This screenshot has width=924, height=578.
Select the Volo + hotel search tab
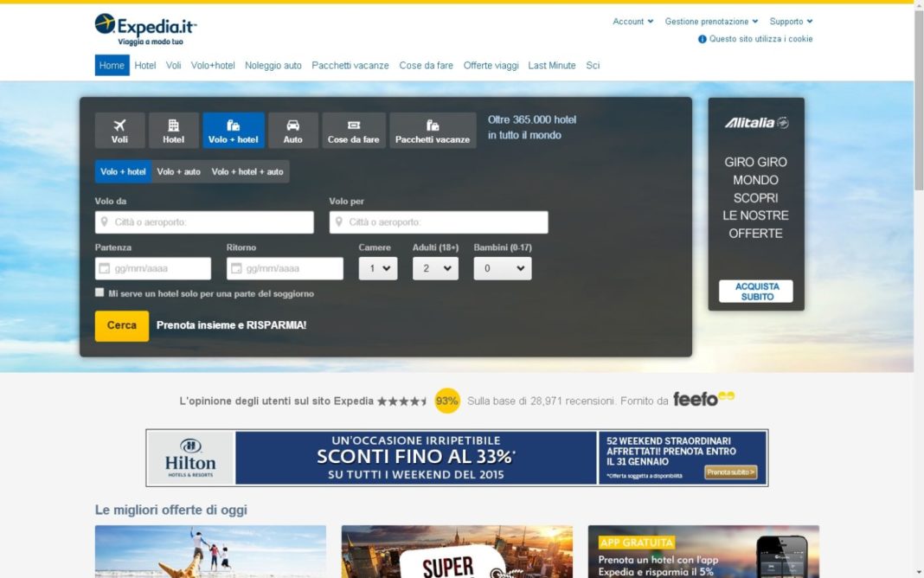[234, 130]
